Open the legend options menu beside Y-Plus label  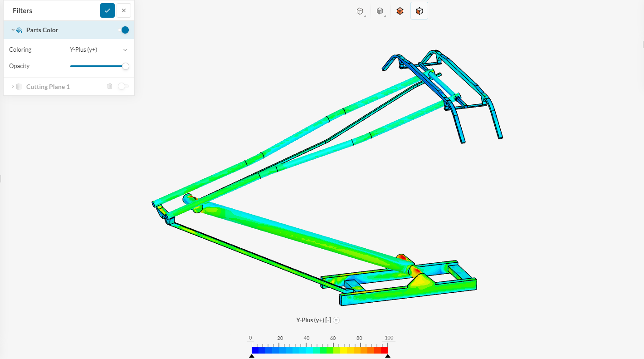tap(336, 320)
